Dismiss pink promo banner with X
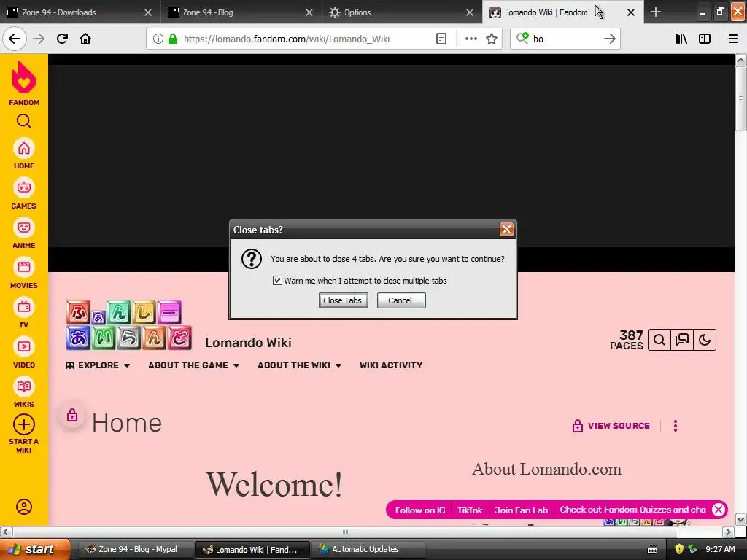 pos(719,510)
